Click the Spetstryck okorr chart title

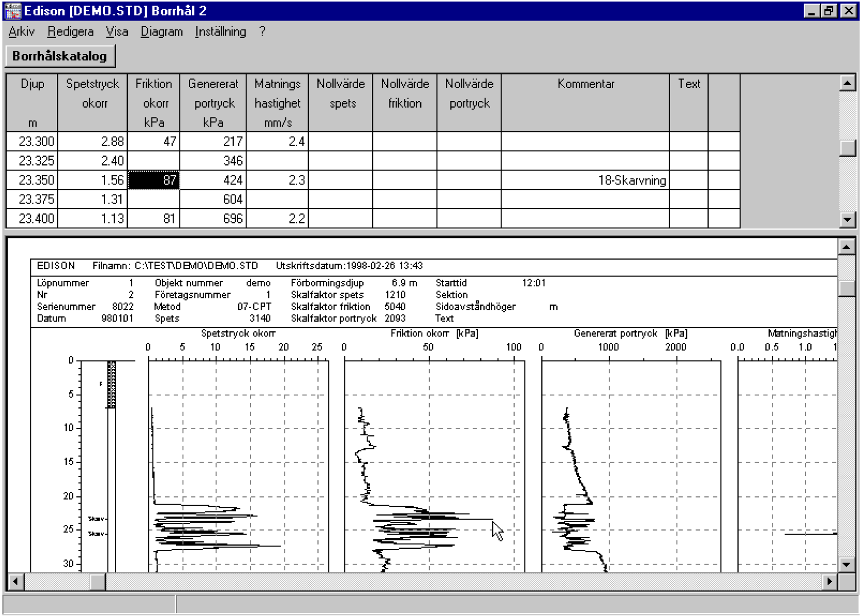[x=238, y=333]
